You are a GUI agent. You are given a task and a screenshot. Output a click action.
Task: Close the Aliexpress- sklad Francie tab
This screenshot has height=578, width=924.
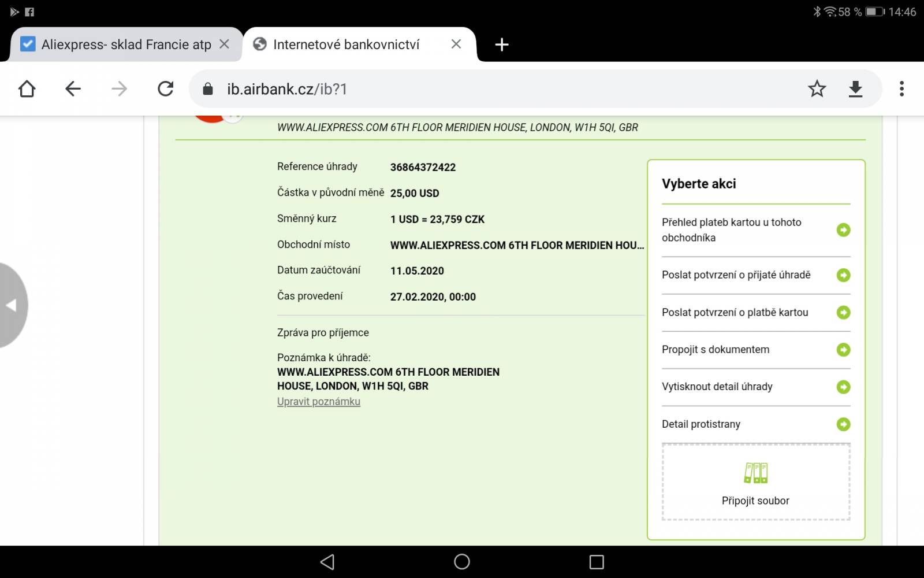[x=225, y=44]
